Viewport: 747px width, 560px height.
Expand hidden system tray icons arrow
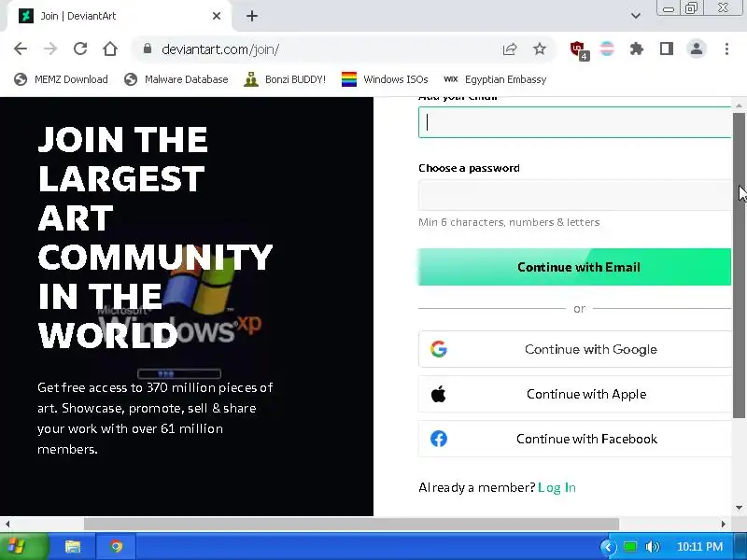[608, 547]
